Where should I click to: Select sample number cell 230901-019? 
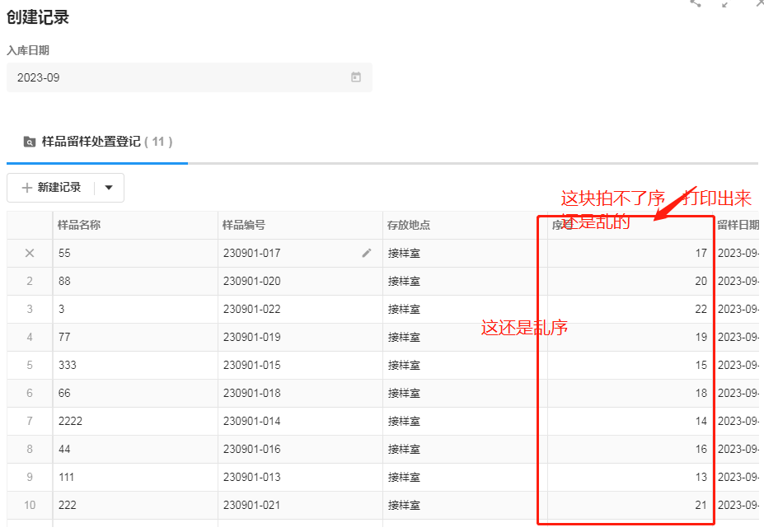point(300,337)
